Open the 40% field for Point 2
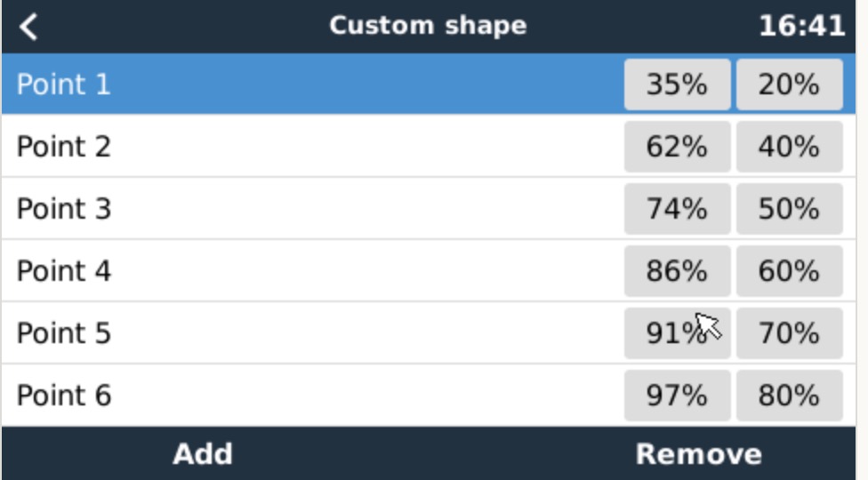 (790, 147)
